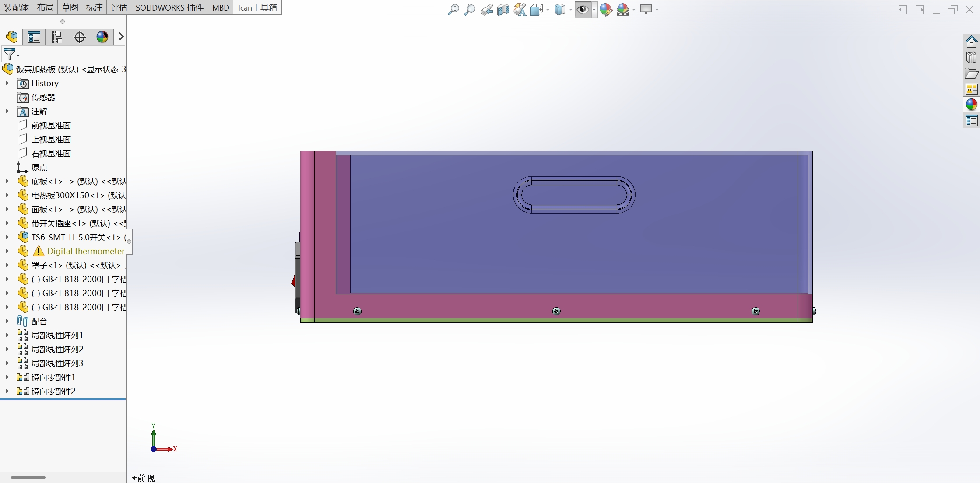Open the Edit Appearance tool
Screen dimensions: 980x483
tap(606, 9)
